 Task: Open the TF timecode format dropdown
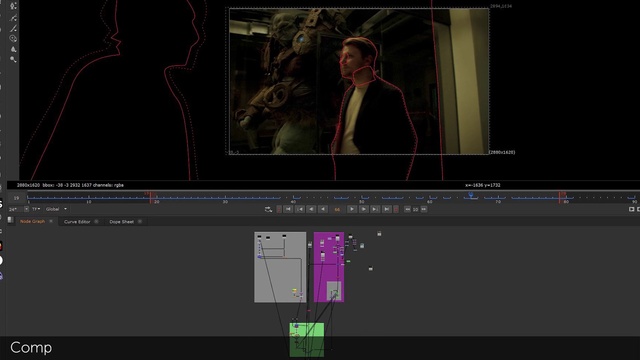[x=36, y=209]
